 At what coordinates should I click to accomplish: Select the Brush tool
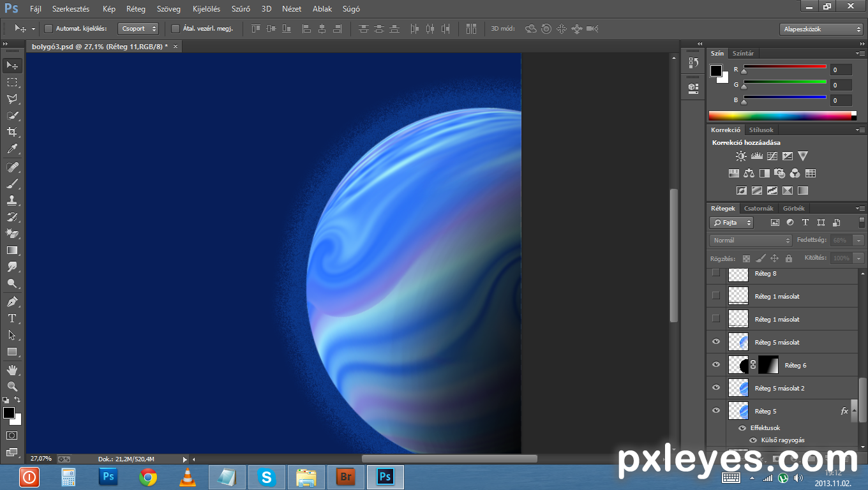12,183
